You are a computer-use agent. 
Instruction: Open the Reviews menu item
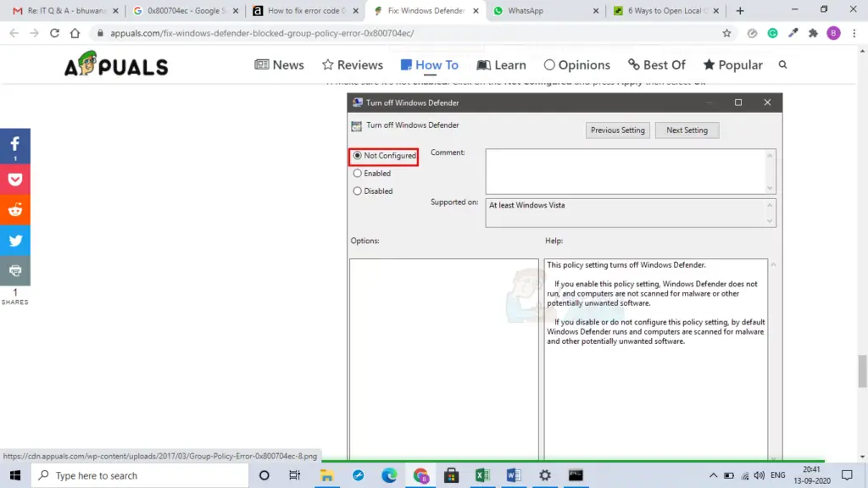click(353, 64)
